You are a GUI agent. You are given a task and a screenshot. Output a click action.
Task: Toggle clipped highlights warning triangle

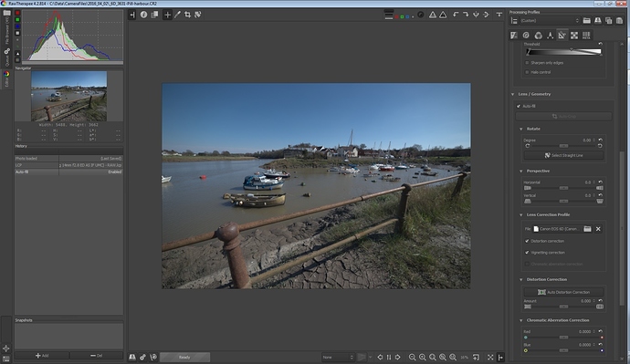443,15
